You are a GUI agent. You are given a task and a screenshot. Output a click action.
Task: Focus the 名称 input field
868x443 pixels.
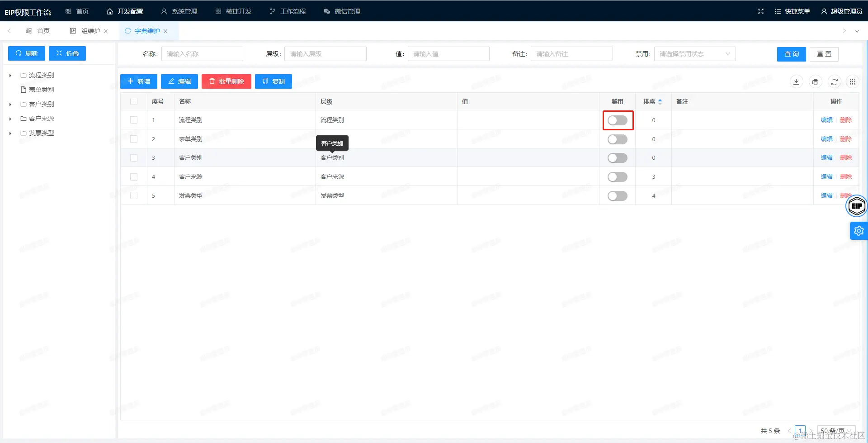point(202,54)
